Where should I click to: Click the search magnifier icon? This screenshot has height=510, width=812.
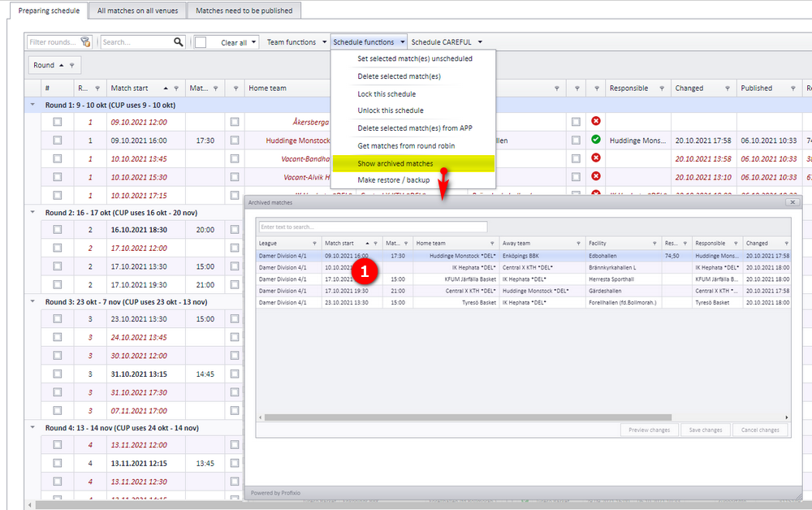(x=178, y=42)
